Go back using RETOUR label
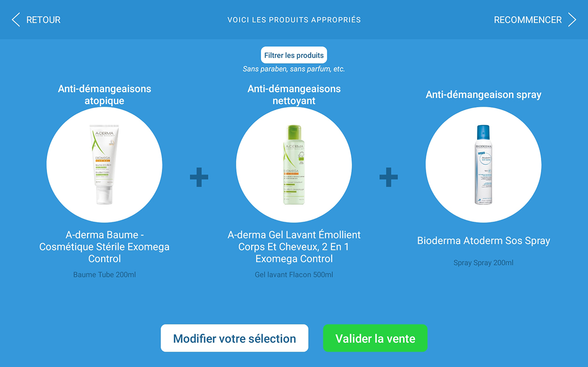Image resolution: width=588 pixels, height=367 pixels. (43, 20)
